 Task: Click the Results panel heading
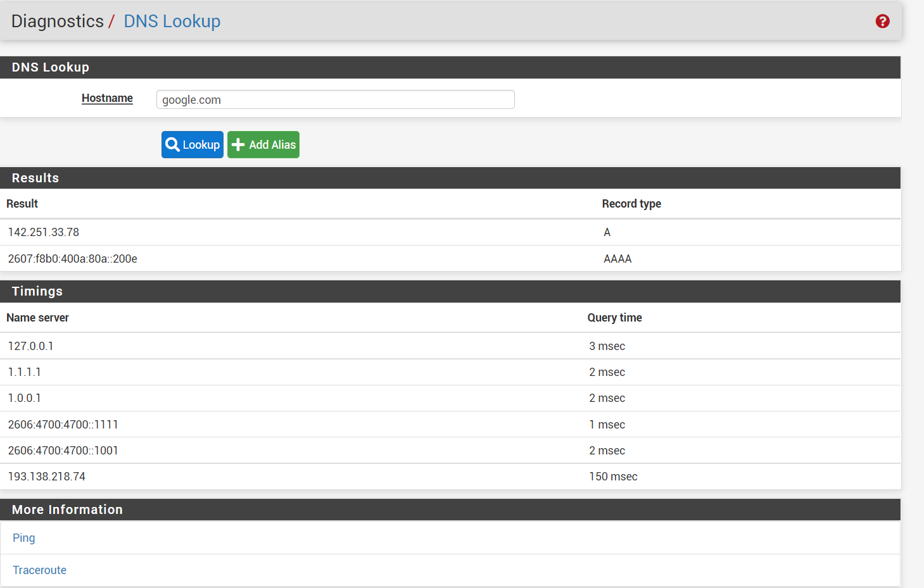point(35,178)
